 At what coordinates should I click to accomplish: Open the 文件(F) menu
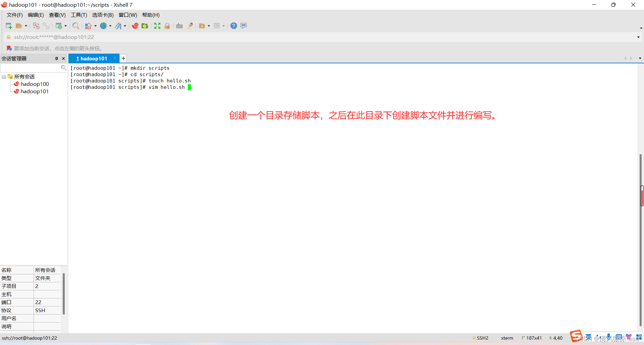[x=15, y=15]
